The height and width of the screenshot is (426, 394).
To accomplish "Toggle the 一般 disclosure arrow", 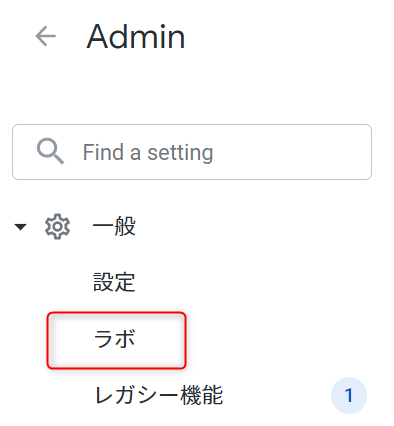I will pyautogui.click(x=20, y=227).
